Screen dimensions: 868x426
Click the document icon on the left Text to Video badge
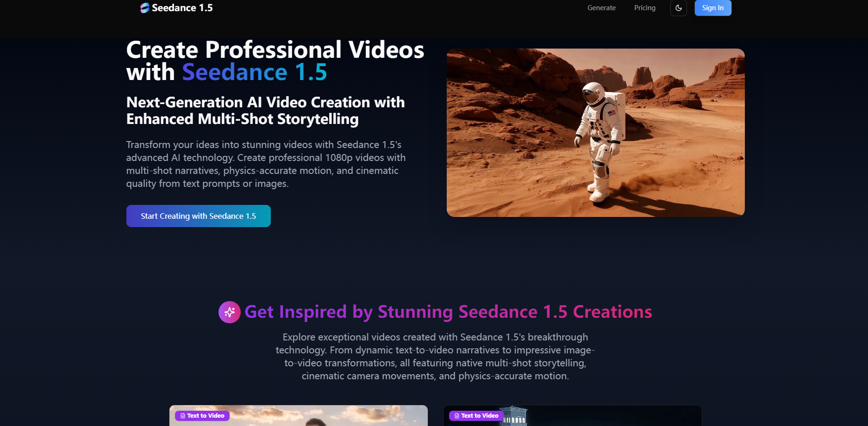pos(182,416)
